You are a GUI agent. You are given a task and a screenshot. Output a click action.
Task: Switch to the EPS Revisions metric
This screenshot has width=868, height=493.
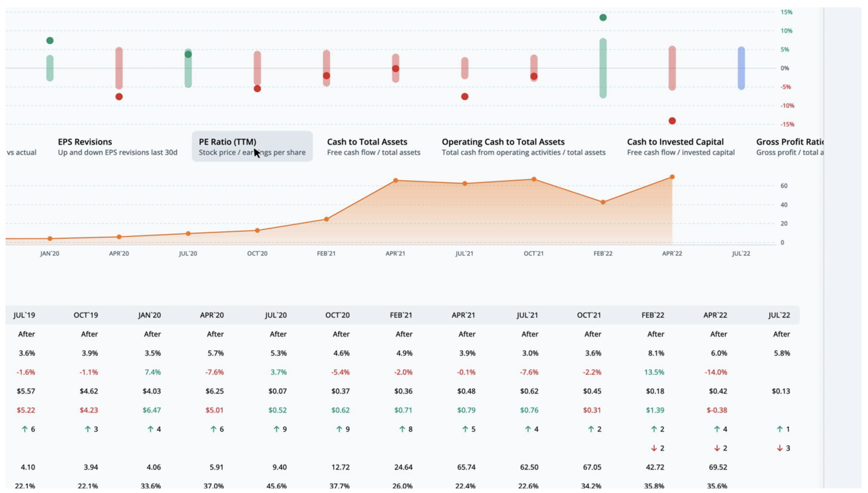[x=117, y=146]
